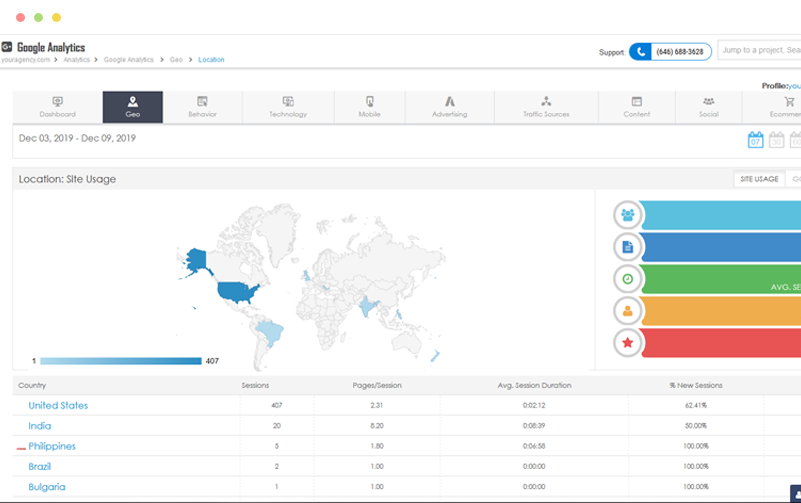
Task: Select the Geo tab
Action: [133, 107]
